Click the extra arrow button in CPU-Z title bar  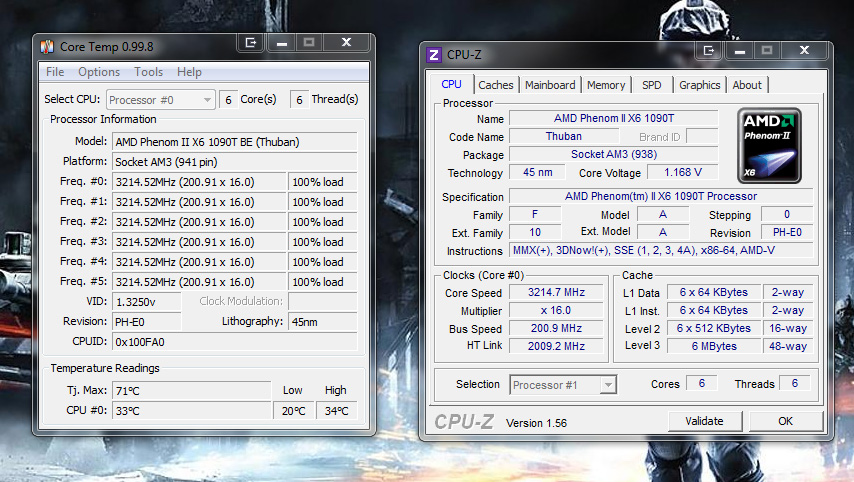coord(709,50)
